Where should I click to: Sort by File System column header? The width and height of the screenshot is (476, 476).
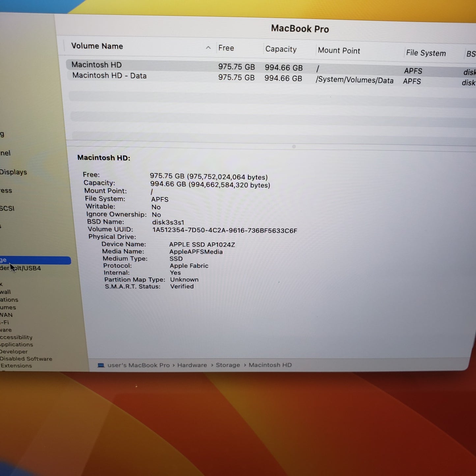426,53
